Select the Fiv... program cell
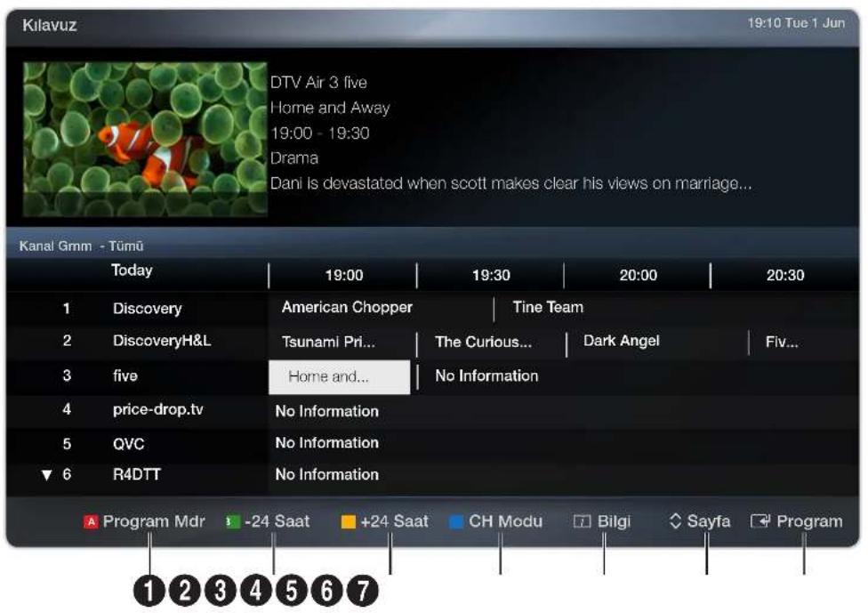868x613 pixels. coord(782,343)
